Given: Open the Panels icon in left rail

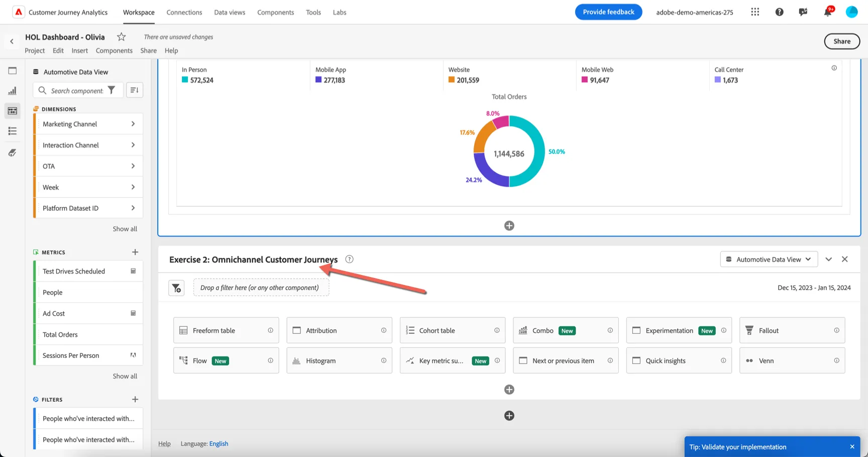Looking at the screenshot, I should click(x=13, y=71).
